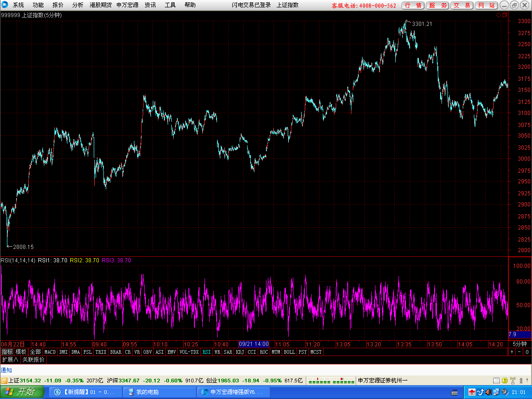532x399 pixels.
Task: Click the list panel icon in status bar
Action: pyautogui.click(x=496, y=381)
